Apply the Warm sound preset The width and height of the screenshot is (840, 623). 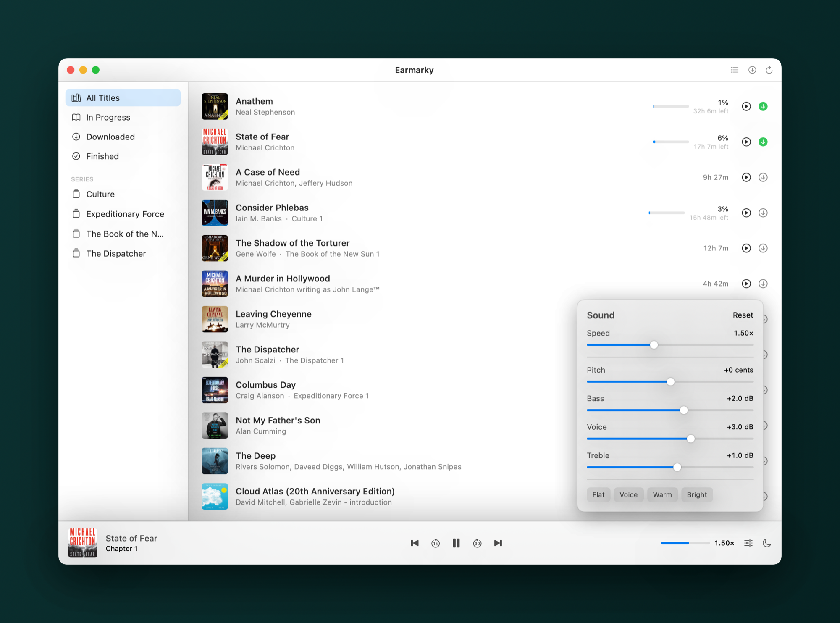point(662,495)
